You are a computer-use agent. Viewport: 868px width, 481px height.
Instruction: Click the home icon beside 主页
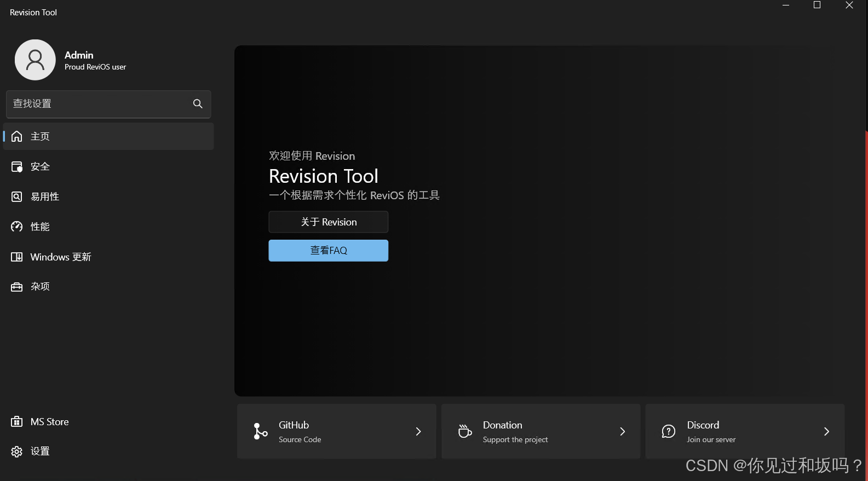pos(17,136)
